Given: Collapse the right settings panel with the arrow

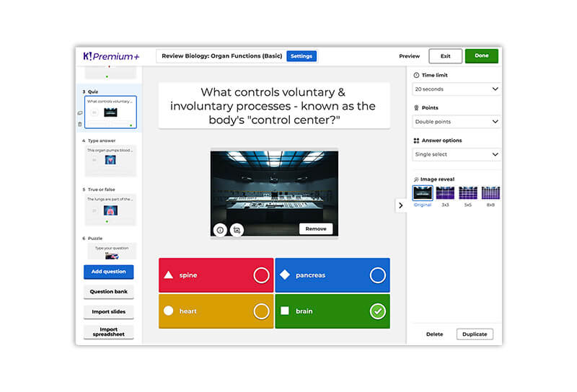Looking at the screenshot, I should (x=401, y=205).
